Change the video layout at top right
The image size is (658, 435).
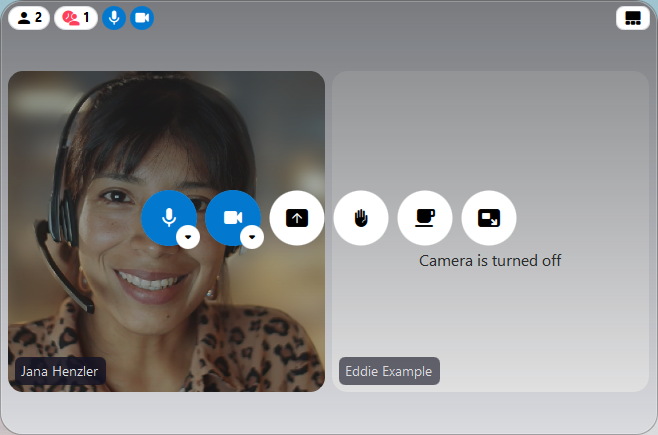tap(632, 18)
